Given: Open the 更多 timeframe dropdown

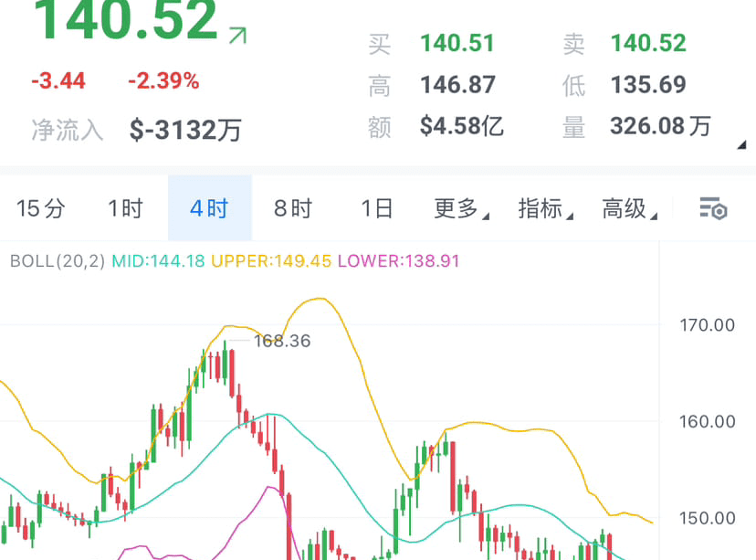Looking at the screenshot, I should pos(460,208).
